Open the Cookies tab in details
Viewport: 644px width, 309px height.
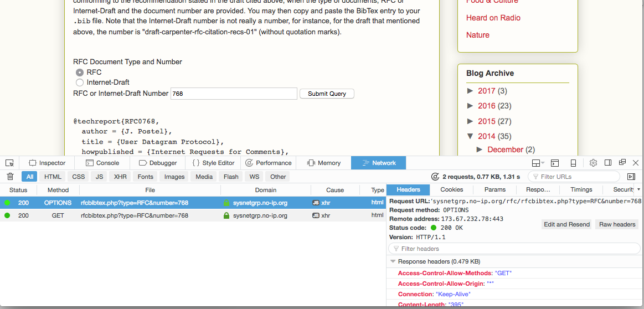tap(451, 189)
